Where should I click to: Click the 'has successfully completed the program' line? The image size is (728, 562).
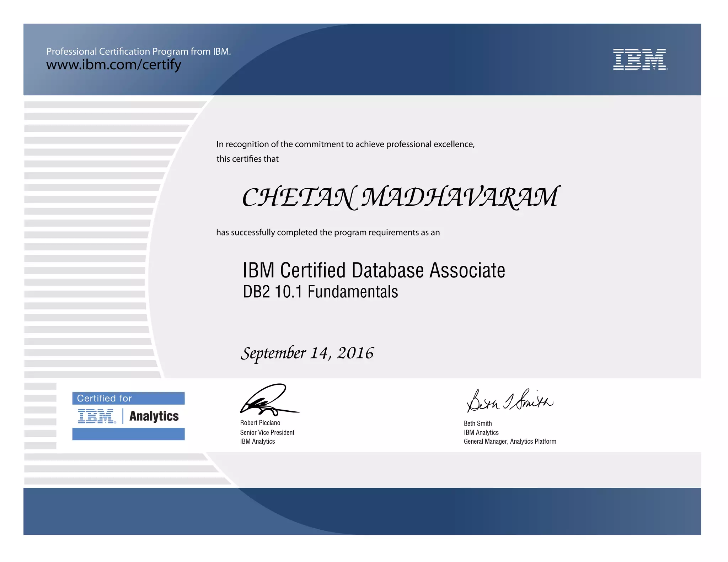pos(328,232)
